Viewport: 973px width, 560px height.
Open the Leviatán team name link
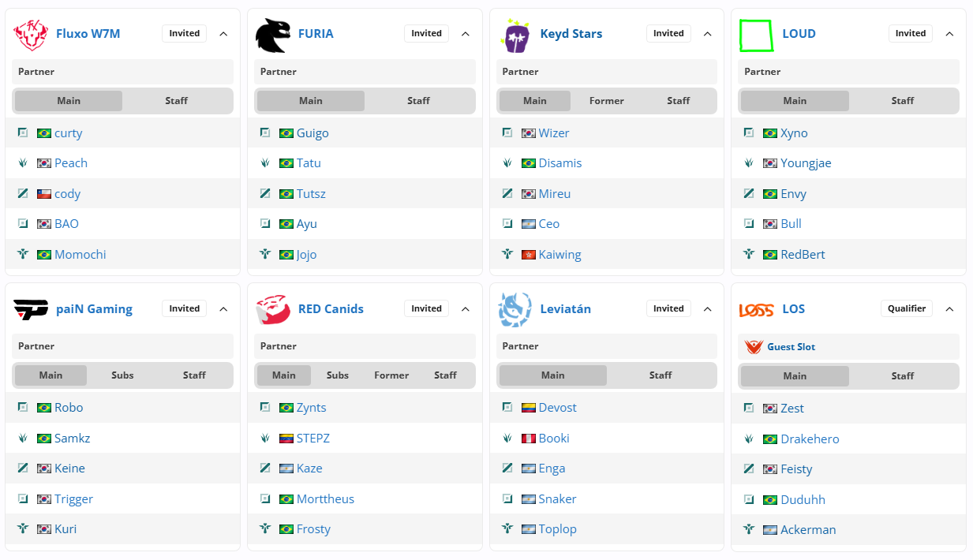pyautogui.click(x=566, y=308)
